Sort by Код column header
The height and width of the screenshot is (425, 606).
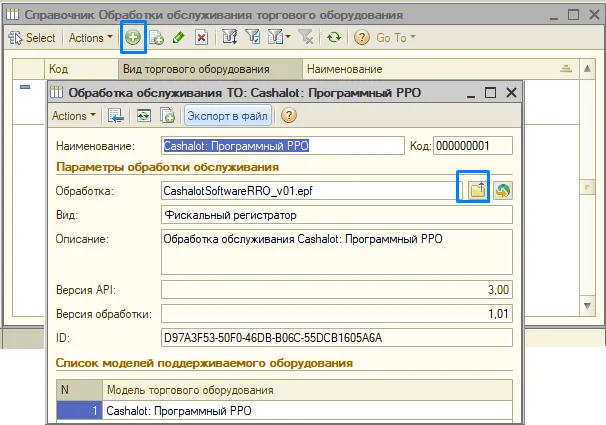pos(82,69)
